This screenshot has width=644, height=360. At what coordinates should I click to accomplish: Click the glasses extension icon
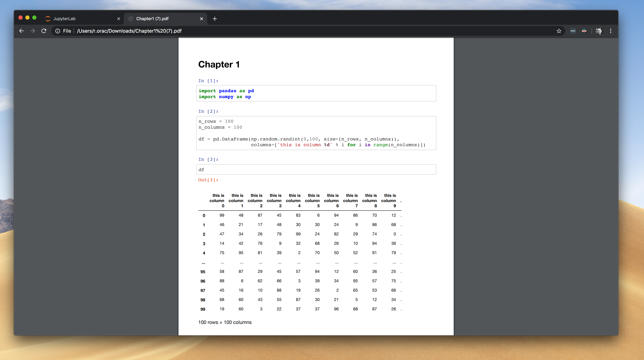(584, 31)
